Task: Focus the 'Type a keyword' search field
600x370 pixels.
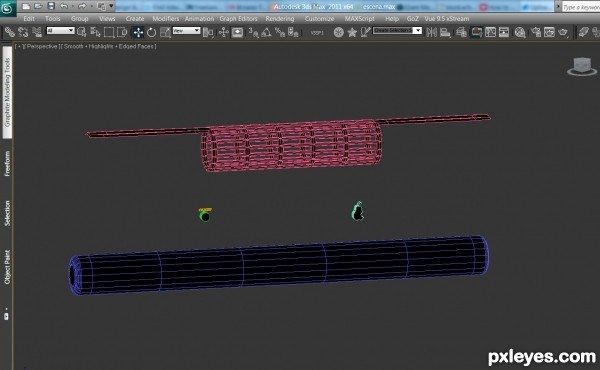Action: [x=581, y=7]
